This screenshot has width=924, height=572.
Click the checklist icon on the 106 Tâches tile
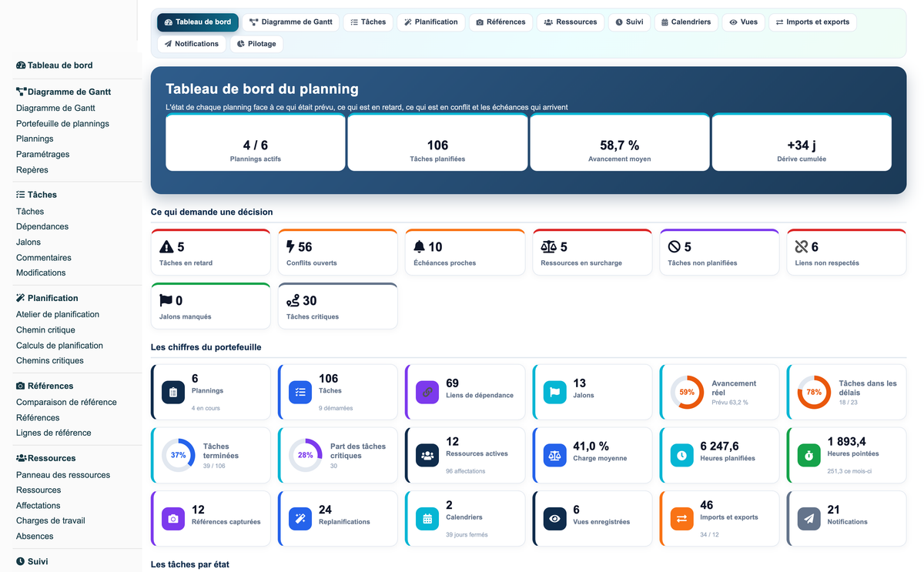(x=300, y=392)
